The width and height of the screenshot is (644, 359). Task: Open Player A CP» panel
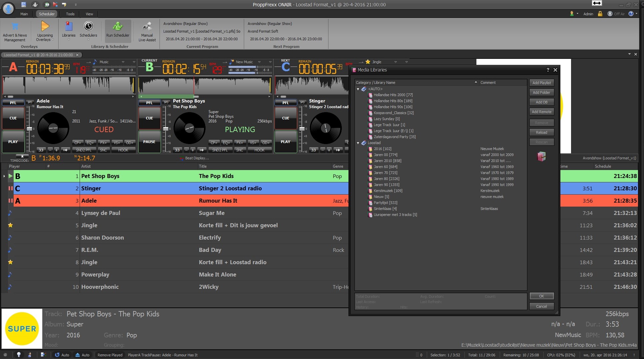tap(78, 143)
